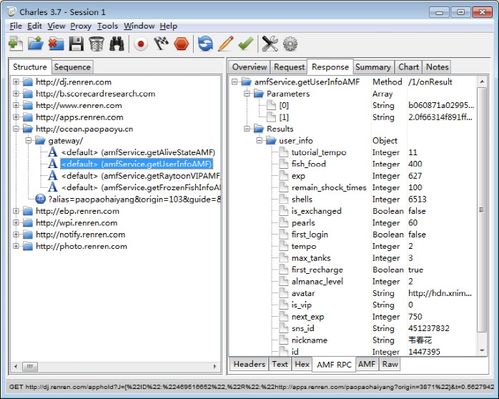499x399 pixels.
Task: Collapse the user_info object node
Action: click(x=259, y=141)
